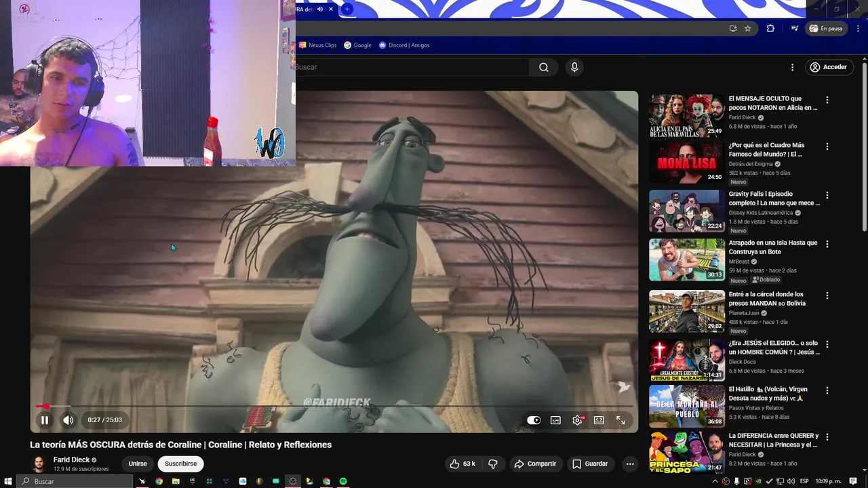Open options for El Hatillo video
The height and width of the screenshot is (488, 868).
coord(827,390)
